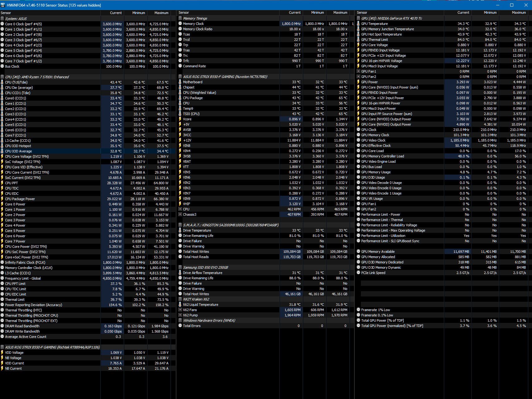The height and width of the screenshot is (399, 532).
Task: Click the fan icon beside Chassis3
Action: coord(180,214)
